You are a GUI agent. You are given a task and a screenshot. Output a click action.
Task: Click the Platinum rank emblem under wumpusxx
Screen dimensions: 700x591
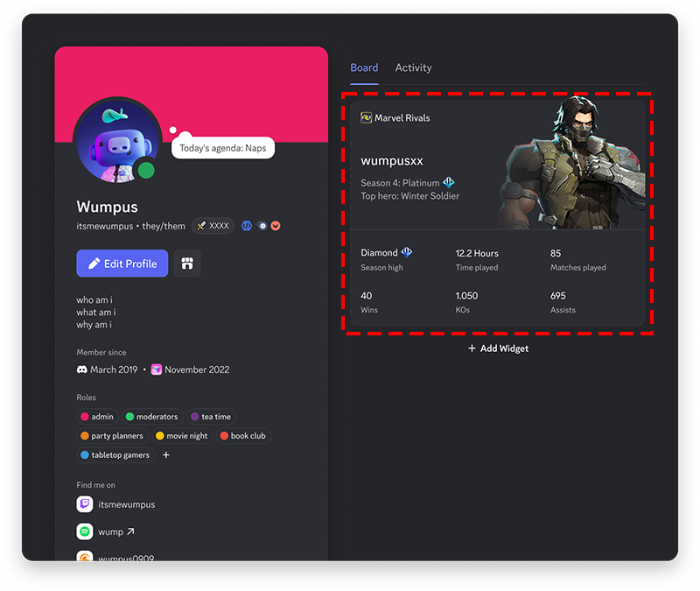[x=448, y=182]
